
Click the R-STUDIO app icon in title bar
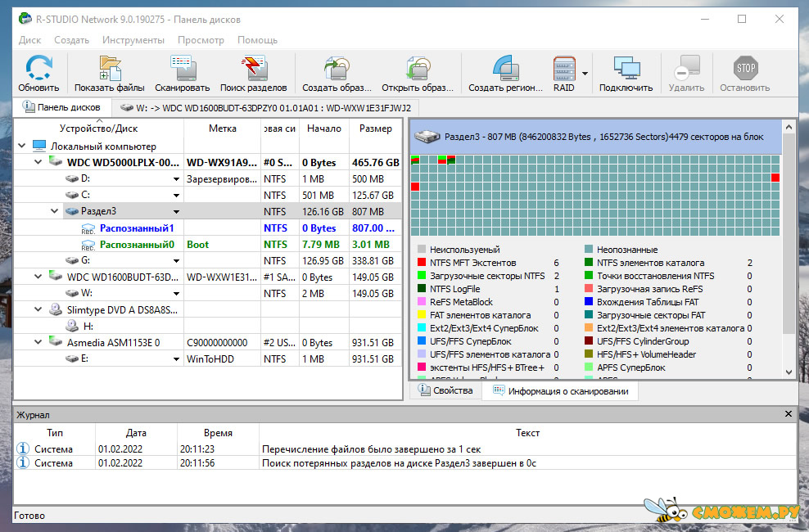[x=25, y=19]
